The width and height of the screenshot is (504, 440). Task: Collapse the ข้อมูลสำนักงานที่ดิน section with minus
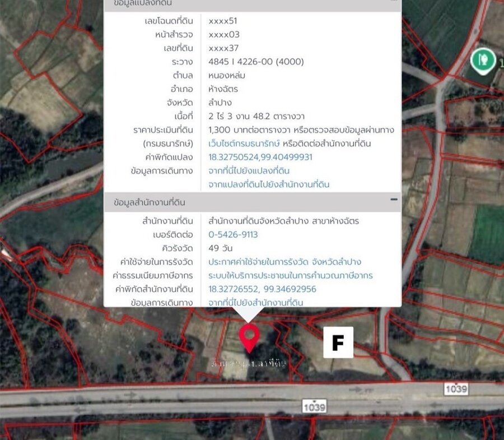394,200
